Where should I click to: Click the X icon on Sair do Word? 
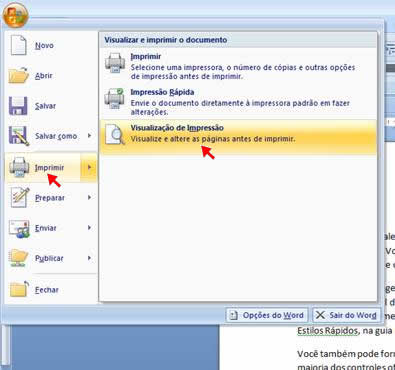coord(320,315)
